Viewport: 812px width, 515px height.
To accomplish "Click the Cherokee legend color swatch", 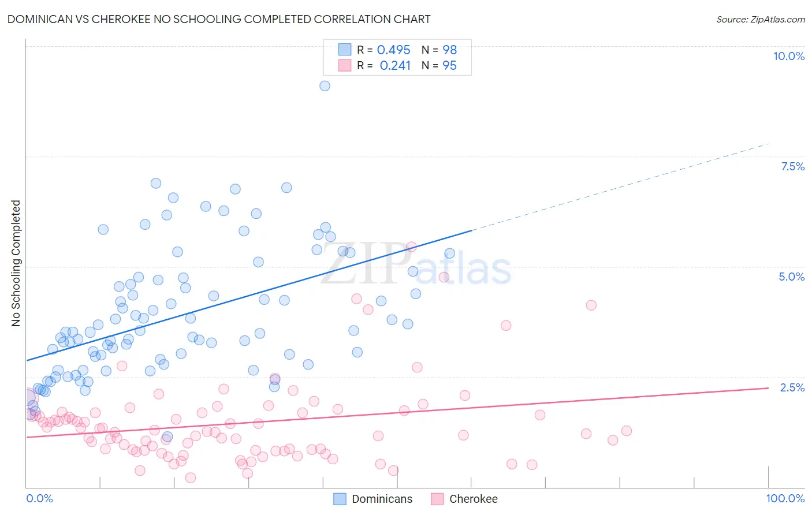I will click(437, 499).
